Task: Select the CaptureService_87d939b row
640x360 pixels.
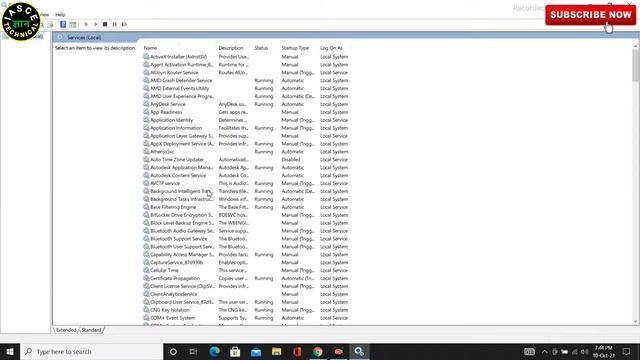Action: pos(246,262)
